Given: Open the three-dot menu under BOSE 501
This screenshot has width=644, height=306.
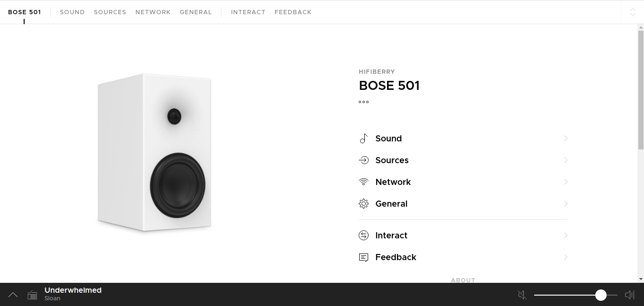Looking at the screenshot, I should coord(363,102).
